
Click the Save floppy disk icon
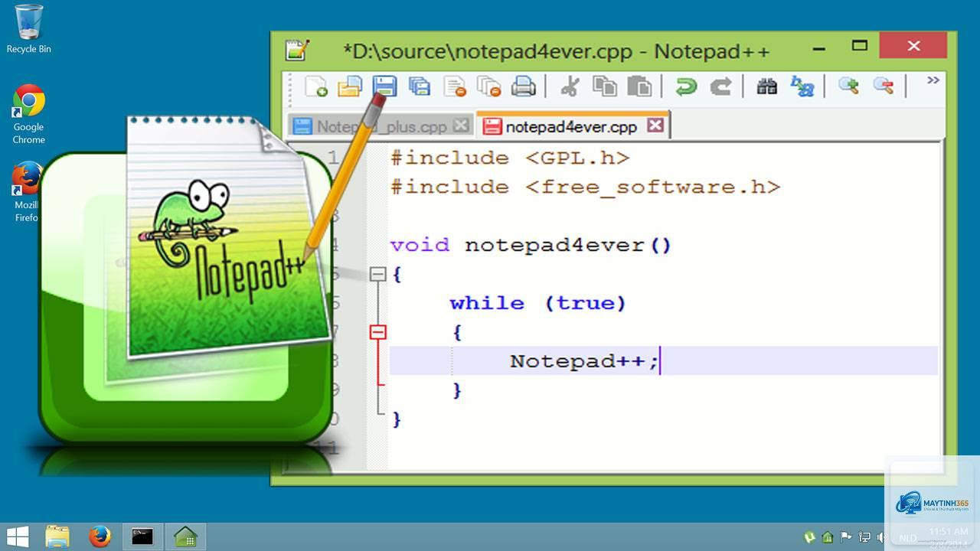(x=384, y=86)
